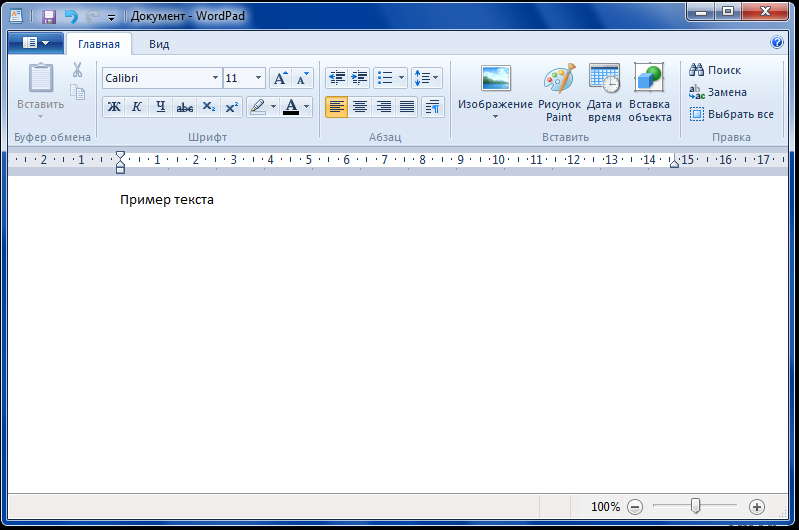This screenshot has height=530, width=799.
Task: Minimize the WordPad window
Action: point(701,12)
